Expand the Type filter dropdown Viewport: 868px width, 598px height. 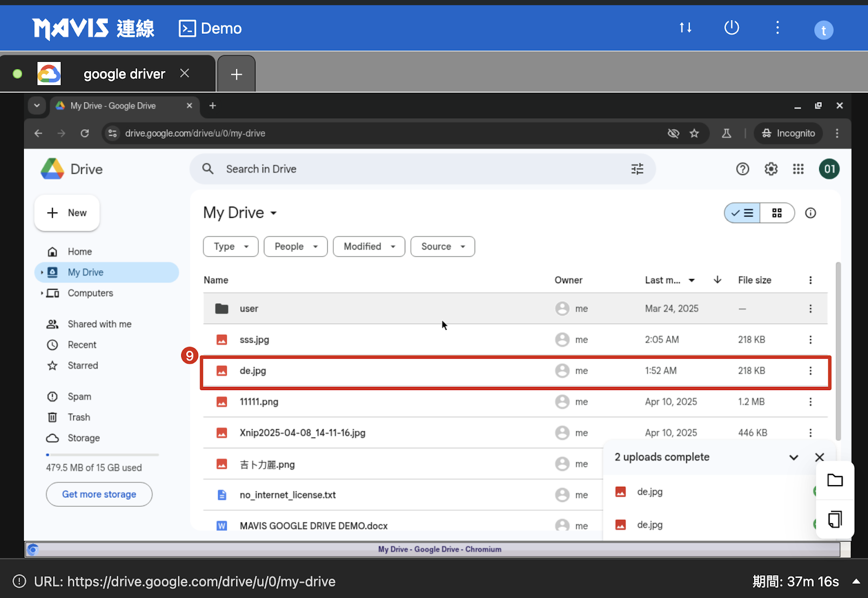pos(231,246)
